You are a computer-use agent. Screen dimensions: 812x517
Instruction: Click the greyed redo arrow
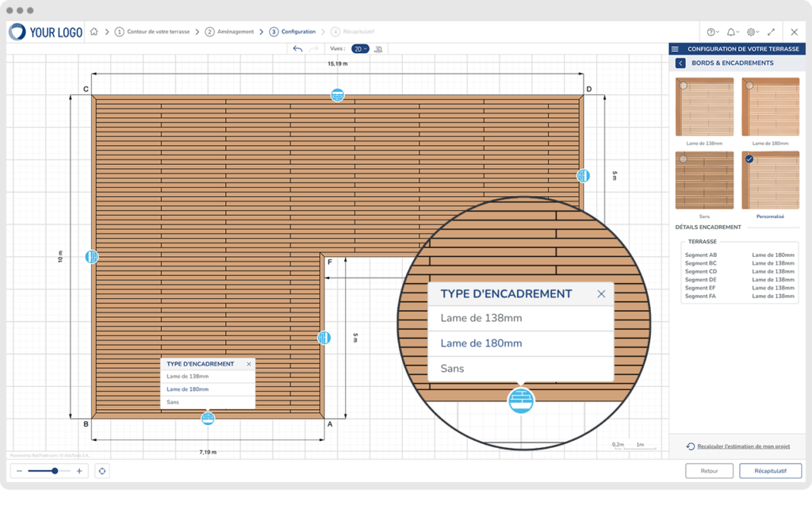pos(313,48)
